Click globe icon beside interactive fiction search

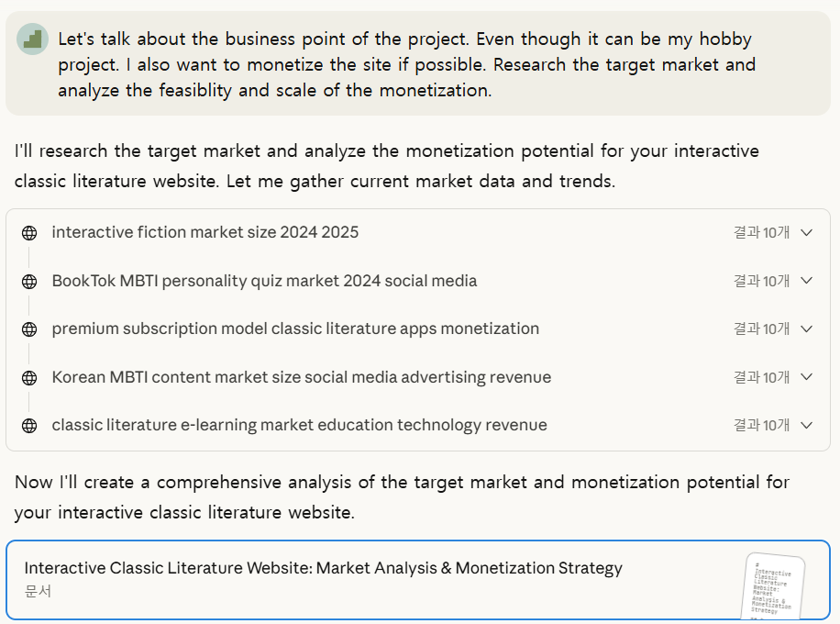29,233
